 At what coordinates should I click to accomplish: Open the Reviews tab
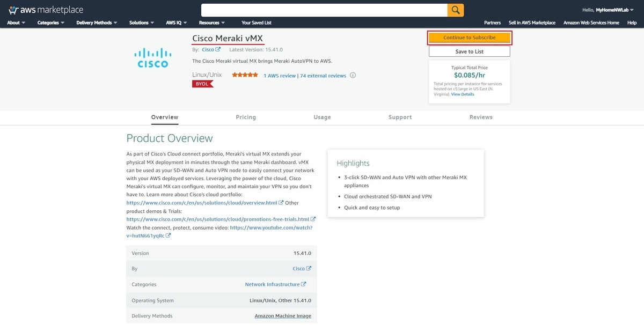tap(481, 117)
